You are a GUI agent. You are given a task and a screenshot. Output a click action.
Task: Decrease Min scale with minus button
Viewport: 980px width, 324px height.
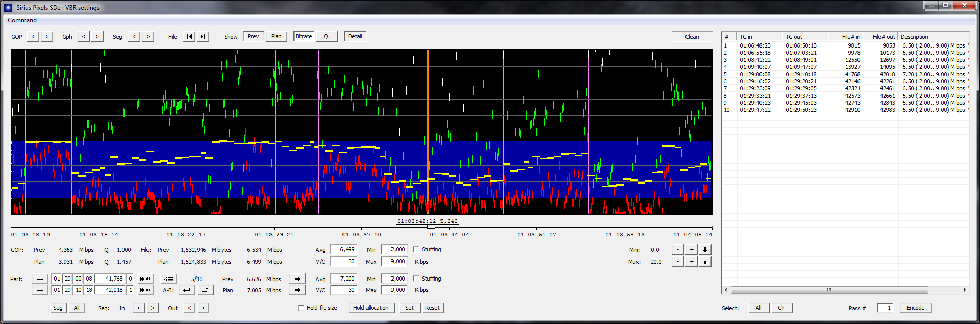pyautogui.click(x=677, y=249)
